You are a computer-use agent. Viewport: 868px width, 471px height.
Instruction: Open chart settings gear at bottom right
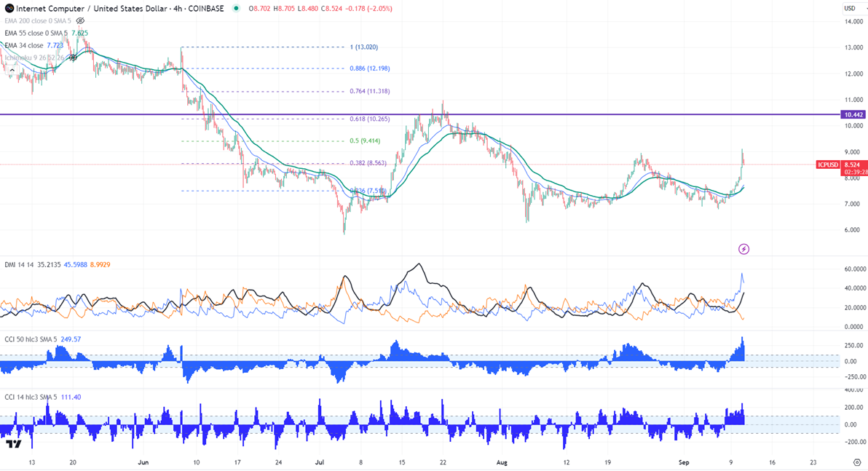[x=856, y=462]
